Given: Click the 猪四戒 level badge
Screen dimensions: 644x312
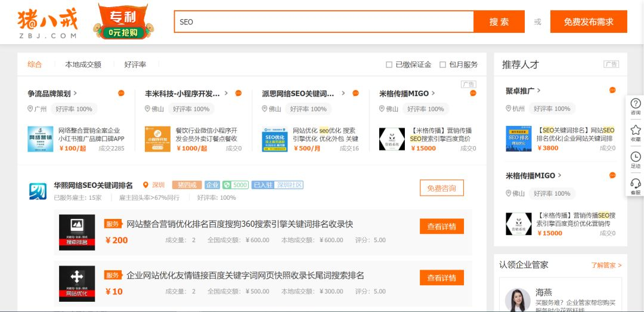Looking at the screenshot, I should click(x=187, y=185).
